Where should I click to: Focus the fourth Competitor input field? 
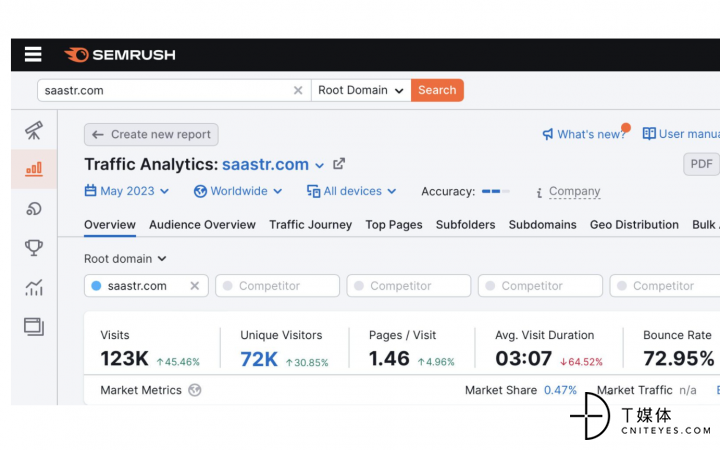click(665, 286)
